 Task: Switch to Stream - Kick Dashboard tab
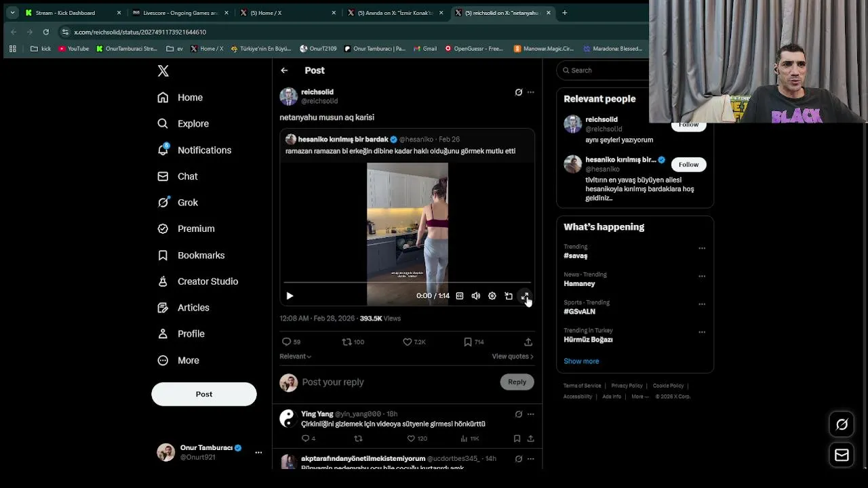click(x=73, y=13)
